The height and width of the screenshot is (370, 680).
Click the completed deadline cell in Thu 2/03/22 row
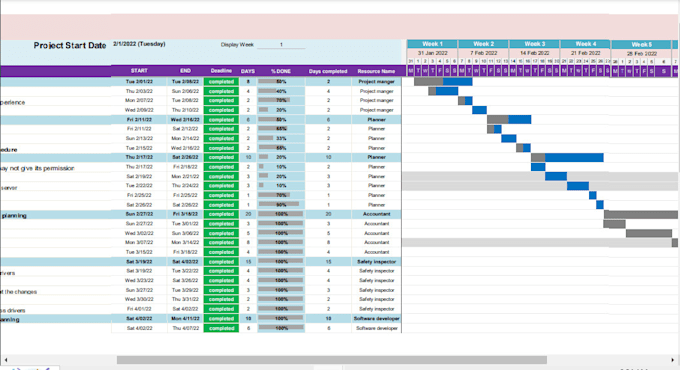221,91
